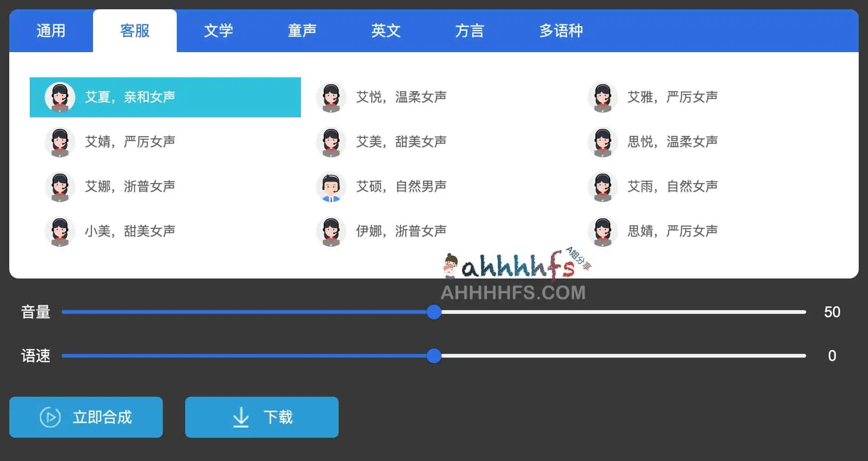Open the 多语种 category tab

561,31
